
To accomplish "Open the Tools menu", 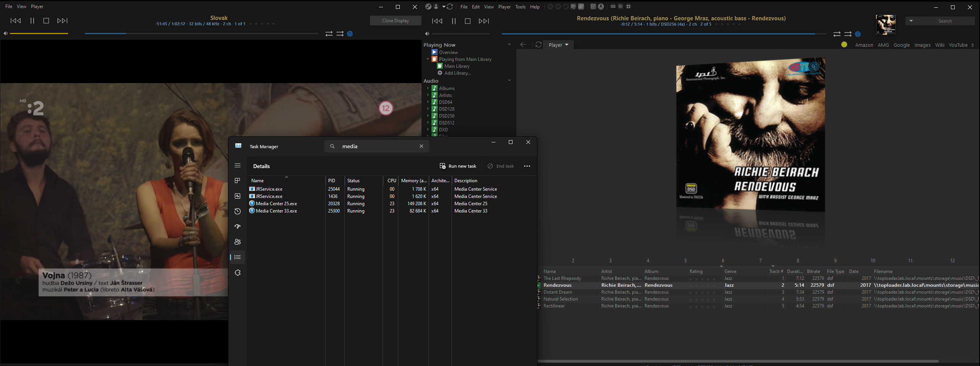I will tap(520, 7).
